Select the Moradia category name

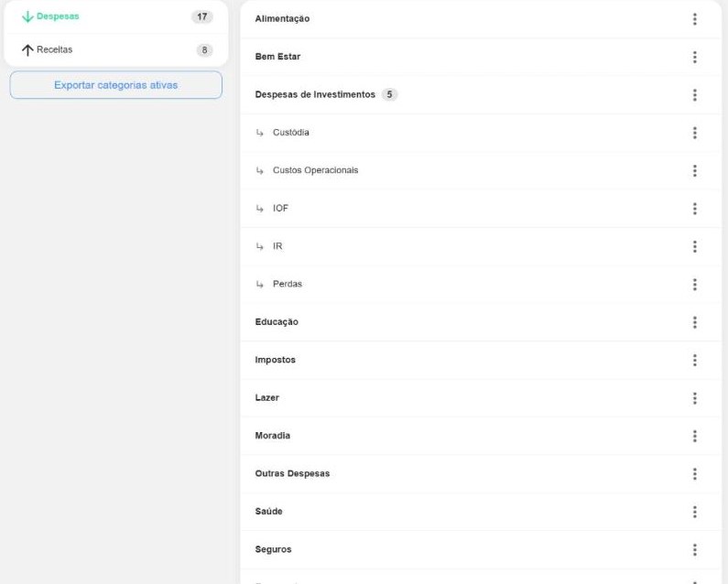[273, 436]
